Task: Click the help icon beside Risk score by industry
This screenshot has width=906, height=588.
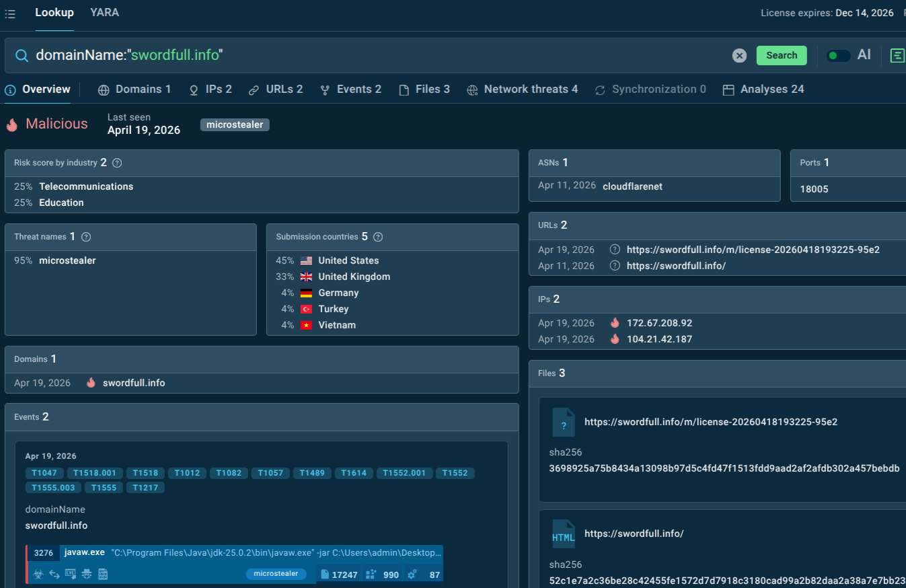Action: [117, 163]
